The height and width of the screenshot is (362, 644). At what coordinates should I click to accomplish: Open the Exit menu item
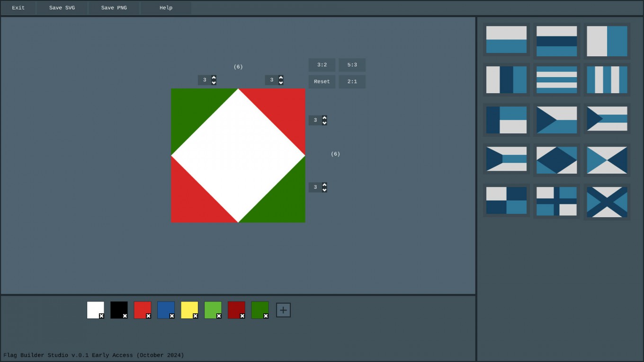[18, 8]
